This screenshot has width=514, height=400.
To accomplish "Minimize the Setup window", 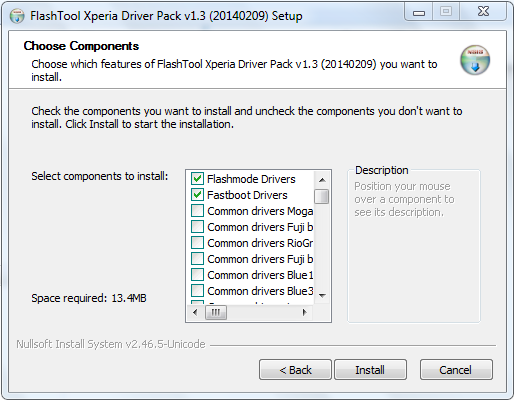I will [x=419, y=13].
